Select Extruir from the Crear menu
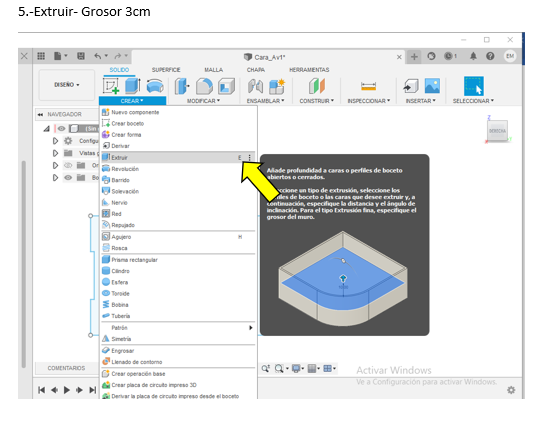 click(x=178, y=158)
